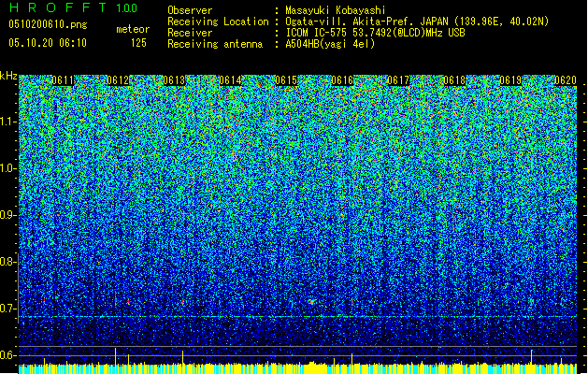The height and width of the screenshot is (374, 588).
Task: Click the 0613 time marker
Action: (174, 80)
